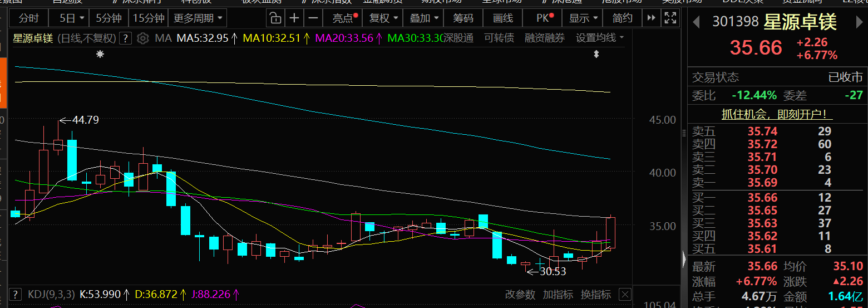Activate 画线 drawing tools
Screen dimensions: 868x308
503,18
